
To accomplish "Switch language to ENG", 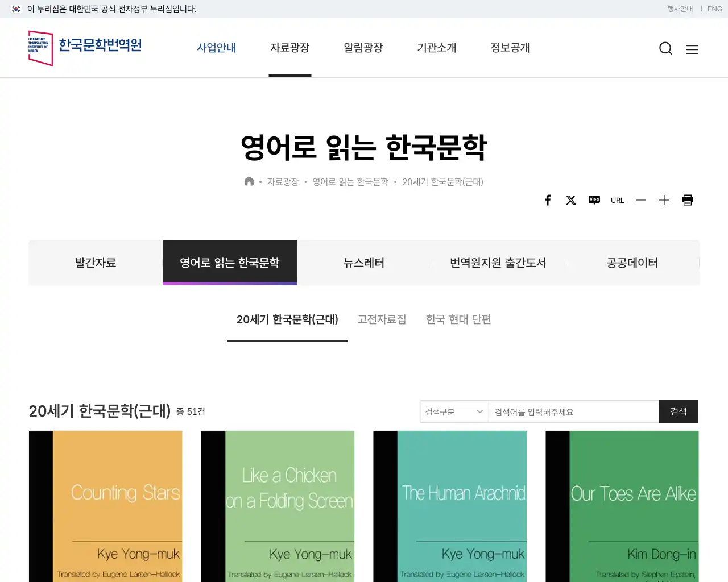I will point(714,9).
